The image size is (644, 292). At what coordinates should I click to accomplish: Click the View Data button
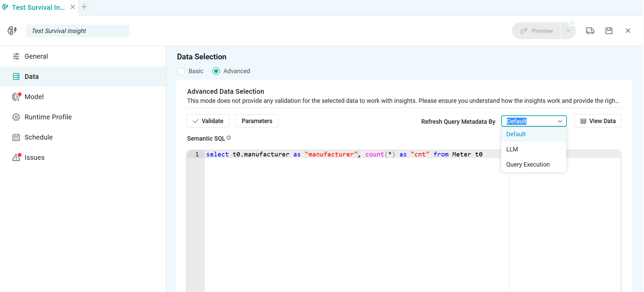tap(598, 121)
